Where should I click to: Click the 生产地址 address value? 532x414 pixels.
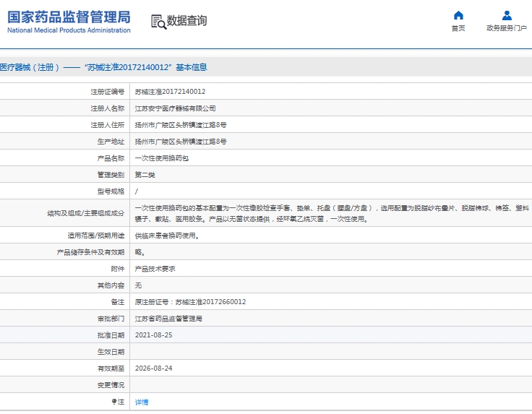[x=181, y=142]
